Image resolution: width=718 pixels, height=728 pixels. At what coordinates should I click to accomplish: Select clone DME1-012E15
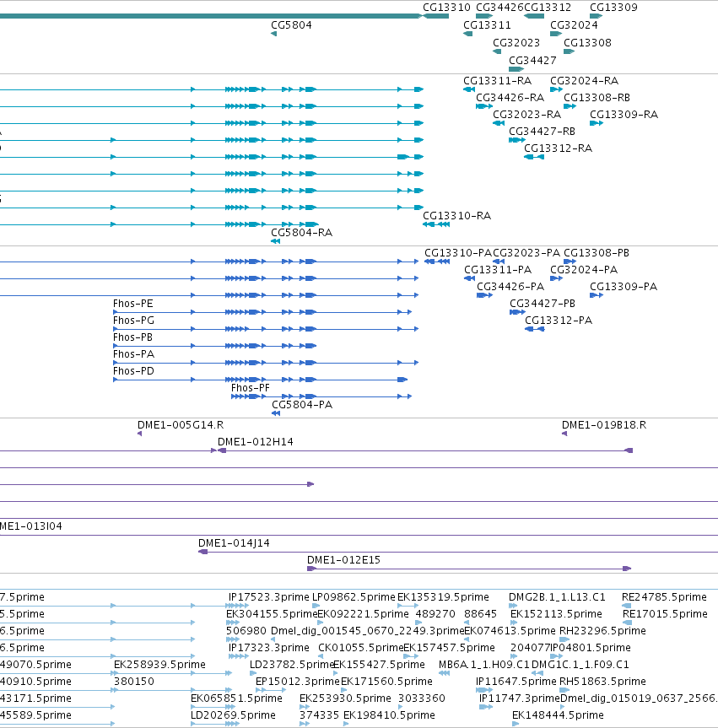point(343,560)
